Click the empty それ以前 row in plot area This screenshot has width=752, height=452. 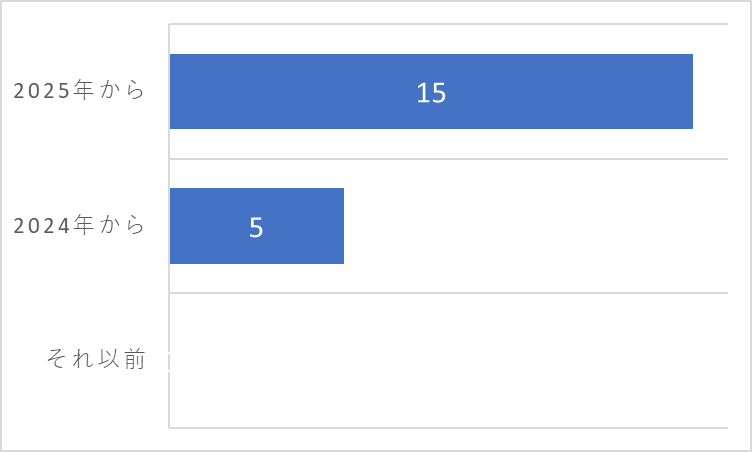[x=448, y=360]
